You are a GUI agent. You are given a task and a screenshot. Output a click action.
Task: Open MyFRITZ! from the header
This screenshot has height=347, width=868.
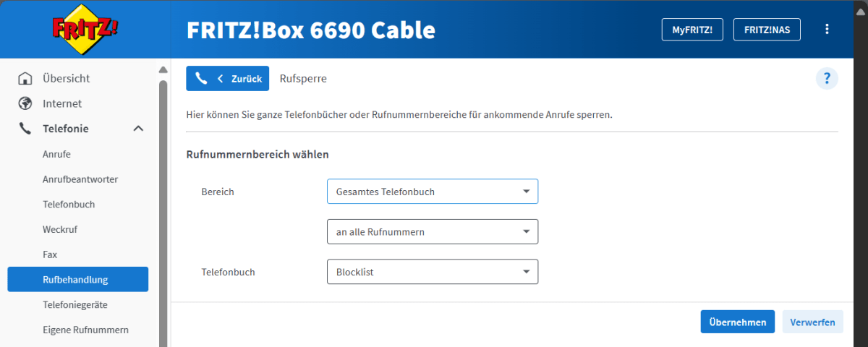(x=692, y=30)
